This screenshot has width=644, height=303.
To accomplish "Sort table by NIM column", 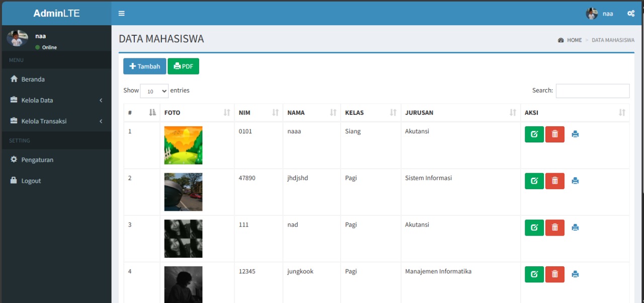I will (259, 113).
